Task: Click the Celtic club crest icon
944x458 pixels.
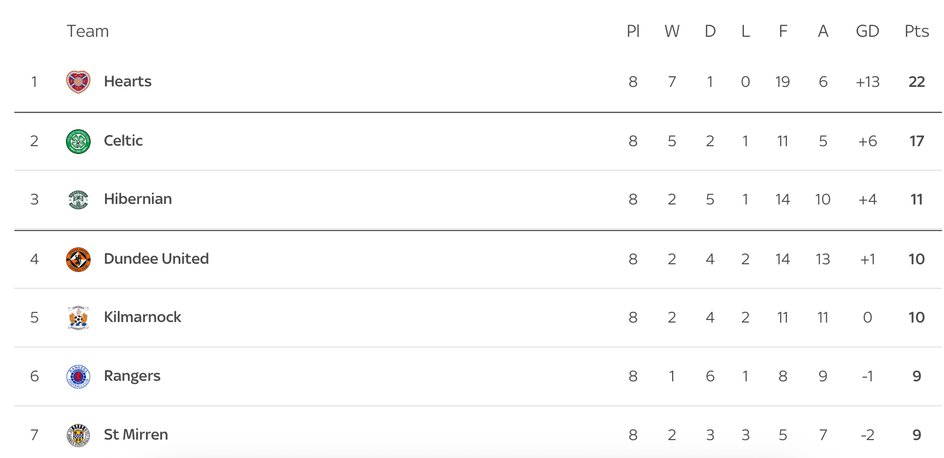Action: [x=78, y=141]
